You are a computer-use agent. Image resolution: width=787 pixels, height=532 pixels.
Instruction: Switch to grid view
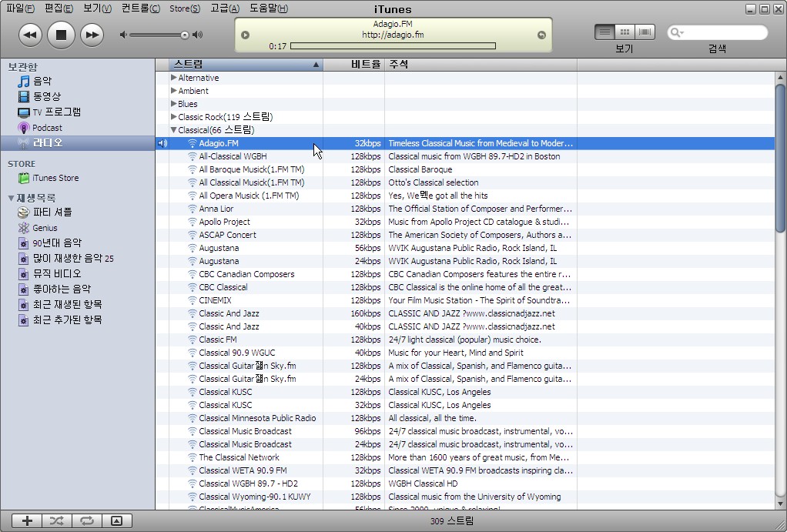click(625, 32)
